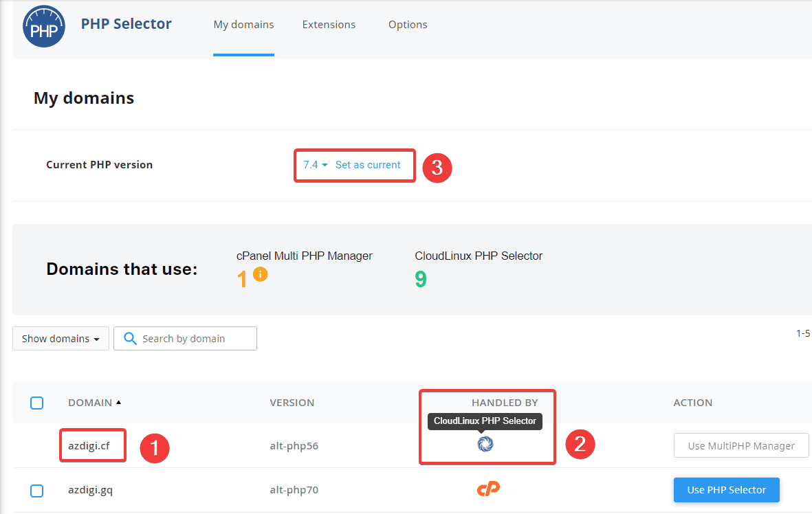This screenshot has width=812, height=514.
Task: Click the cPanel icon in azdigi.gq row
Action: (x=488, y=489)
